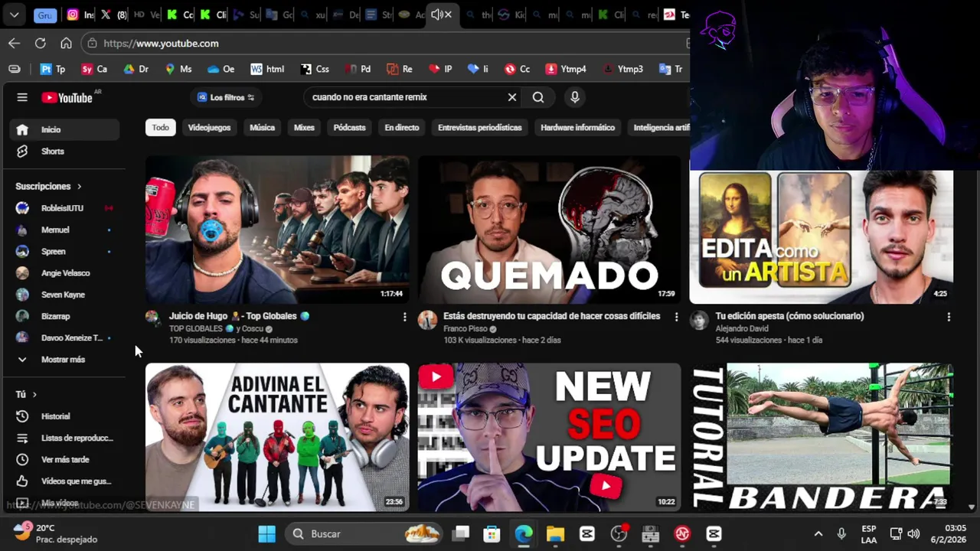Screen dimensions: 980x551
Task: Select the Hardware informático chip
Action: coord(578,128)
